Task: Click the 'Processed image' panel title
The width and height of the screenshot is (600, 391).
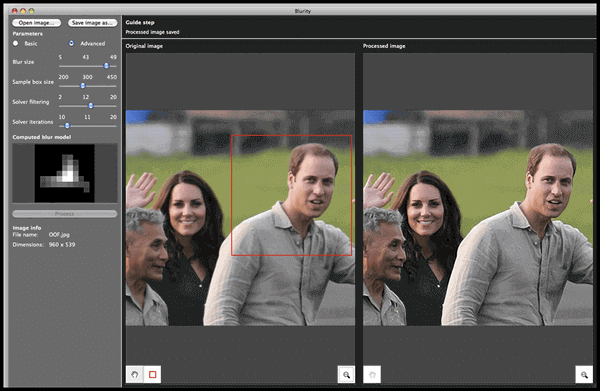Action: point(384,46)
